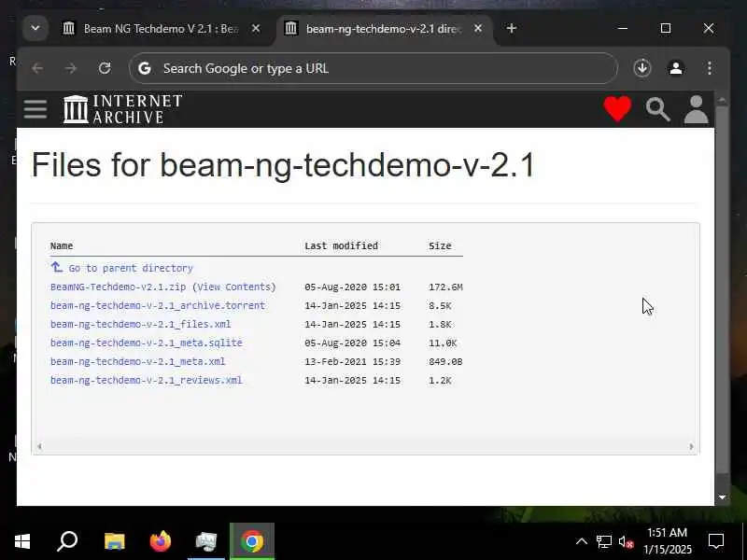The height and width of the screenshot is (560, 747).
Task: Open the Windows notification center
Action: pyautogui.click(x=716, y=541)
